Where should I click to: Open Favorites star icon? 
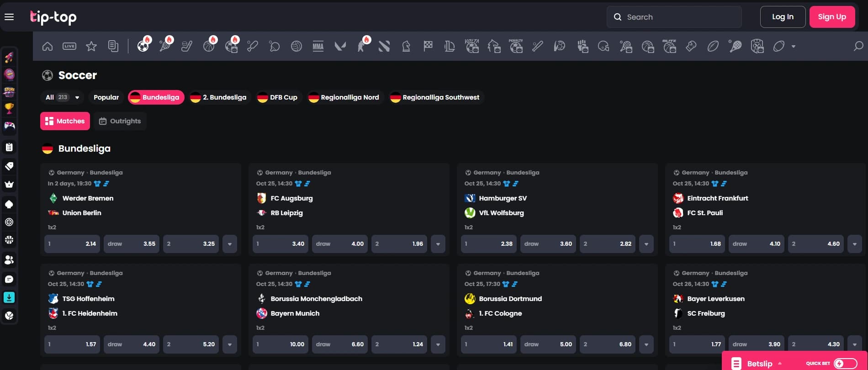coord(91,46)
